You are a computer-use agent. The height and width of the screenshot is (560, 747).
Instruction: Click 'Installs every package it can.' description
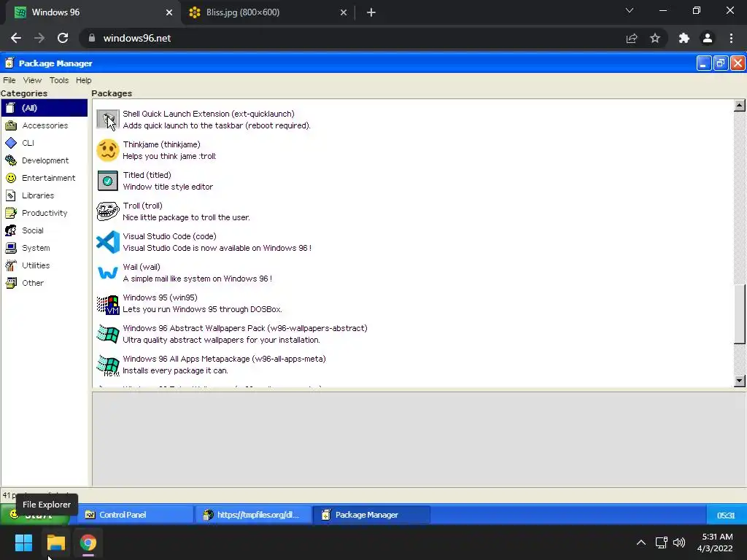coord(175,370)
